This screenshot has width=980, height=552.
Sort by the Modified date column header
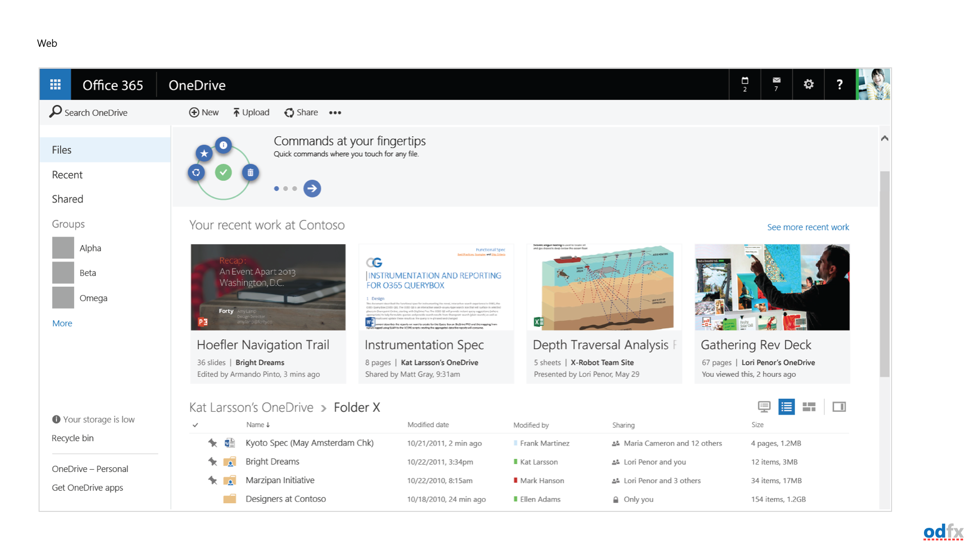point(428,425)
